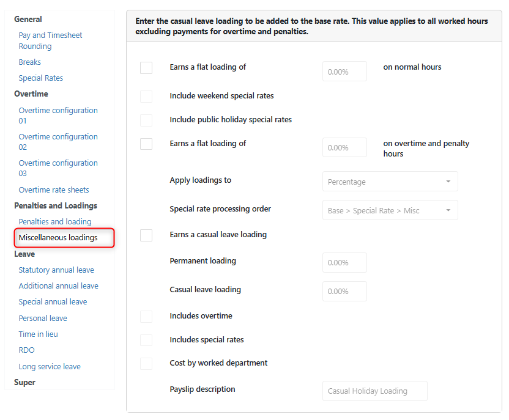Go to the Breaks section
This screenshot has width=509, height=420.
(x=30, y=62)
